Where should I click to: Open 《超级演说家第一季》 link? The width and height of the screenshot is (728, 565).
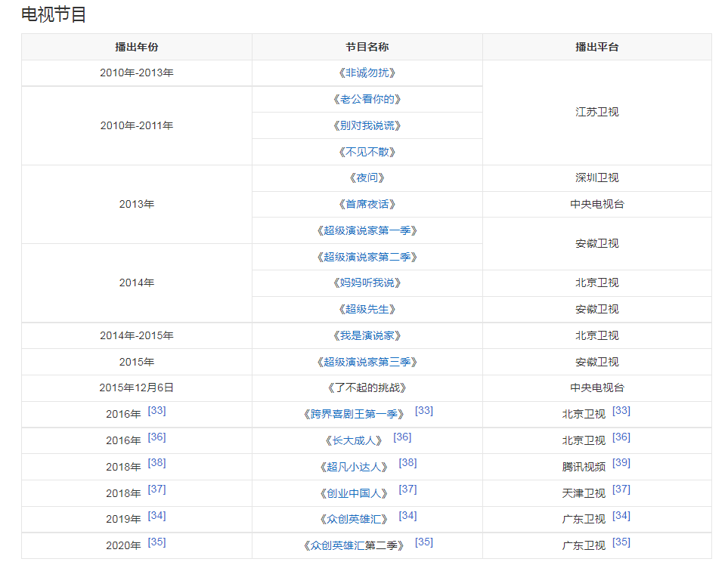click(x=367, y=231)
